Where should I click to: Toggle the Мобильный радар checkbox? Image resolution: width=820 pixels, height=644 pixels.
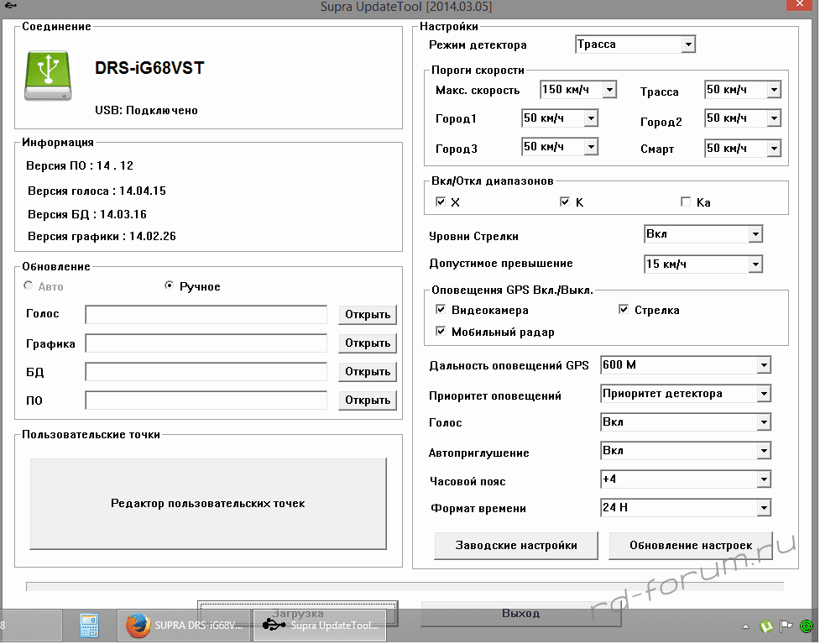(441, 332)
